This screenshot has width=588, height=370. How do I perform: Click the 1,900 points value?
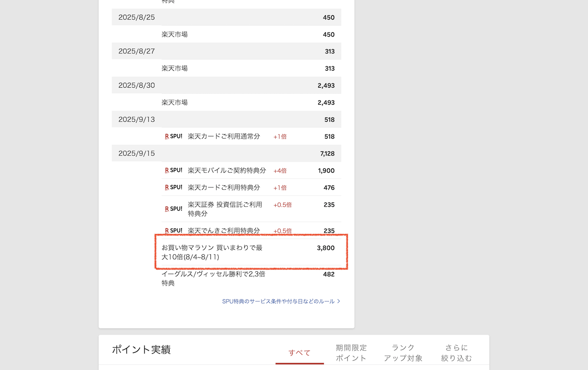[326, 170]
